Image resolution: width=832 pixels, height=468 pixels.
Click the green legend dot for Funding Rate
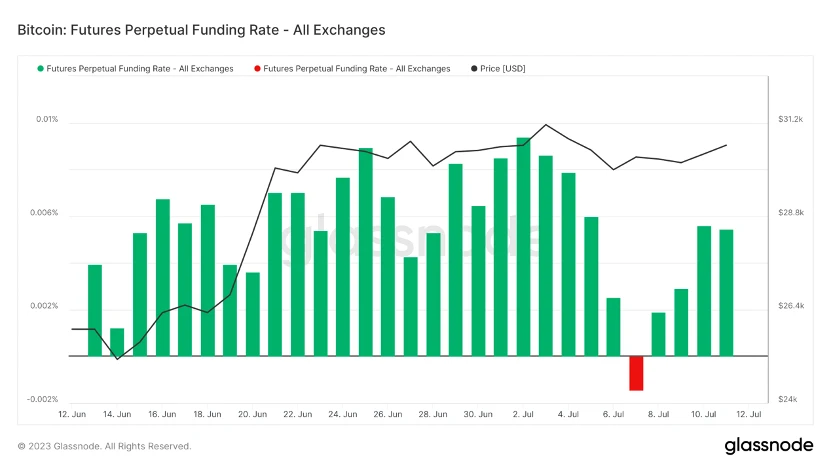41,69
